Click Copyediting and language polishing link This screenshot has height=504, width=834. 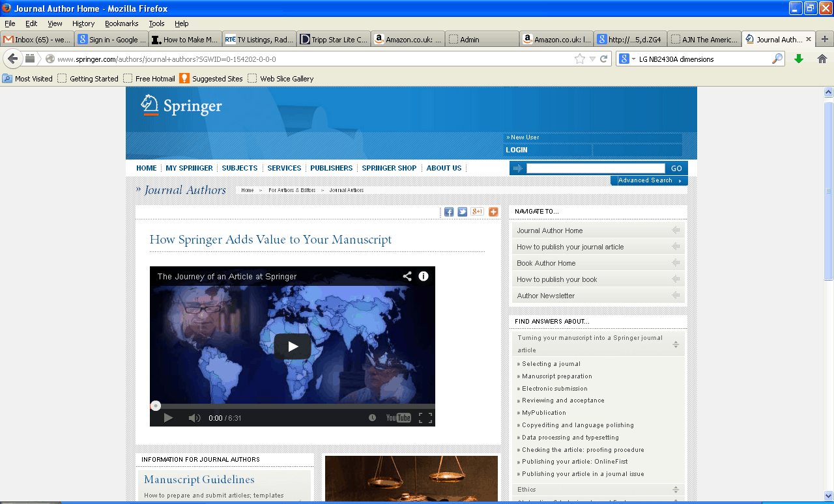click(x=578, y=425)
